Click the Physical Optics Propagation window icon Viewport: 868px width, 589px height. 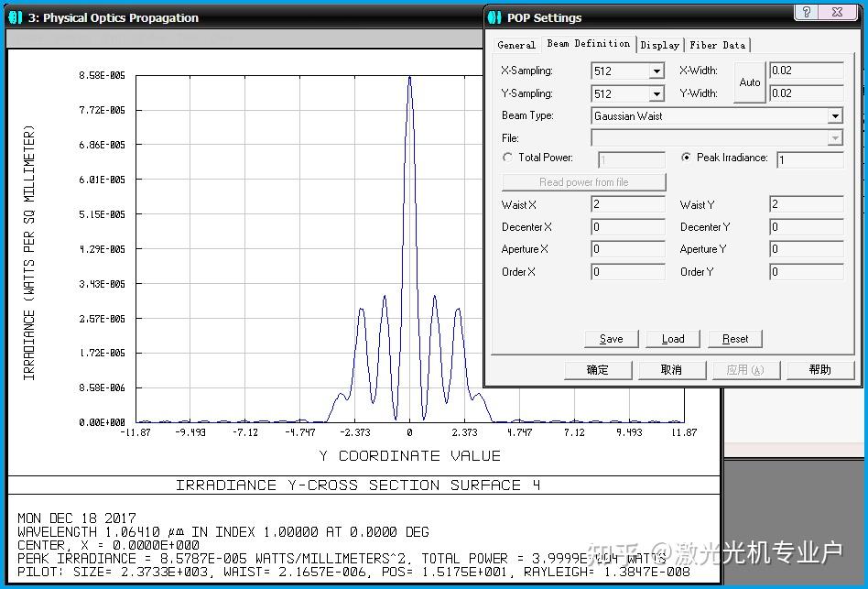pyautogui.click(x=16, y=17)
